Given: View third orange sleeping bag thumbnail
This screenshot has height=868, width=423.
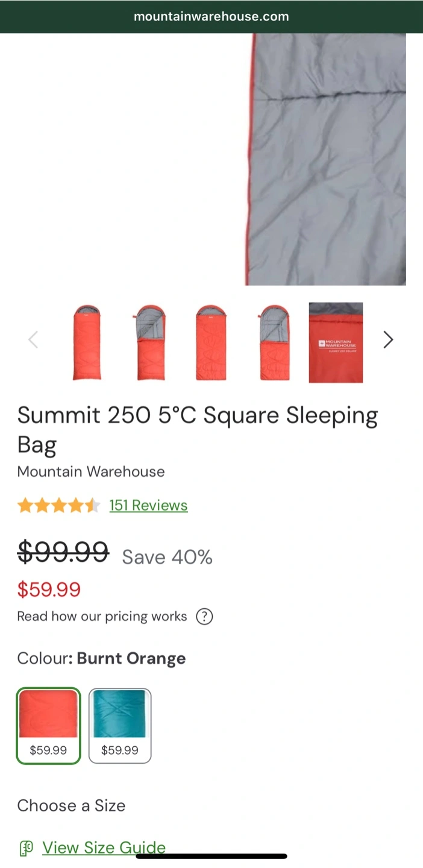Looking at the screenshot, I should [211, 342].
